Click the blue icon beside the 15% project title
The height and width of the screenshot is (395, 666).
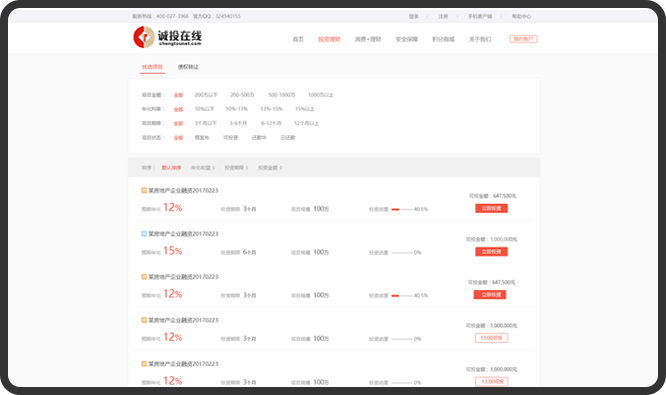[x=144, y=234]
